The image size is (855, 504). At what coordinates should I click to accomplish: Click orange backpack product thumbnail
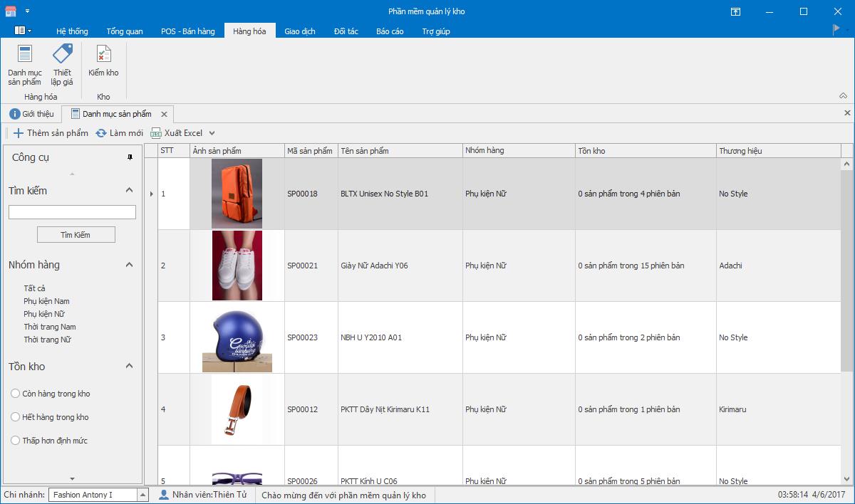(x=237, y=194)
